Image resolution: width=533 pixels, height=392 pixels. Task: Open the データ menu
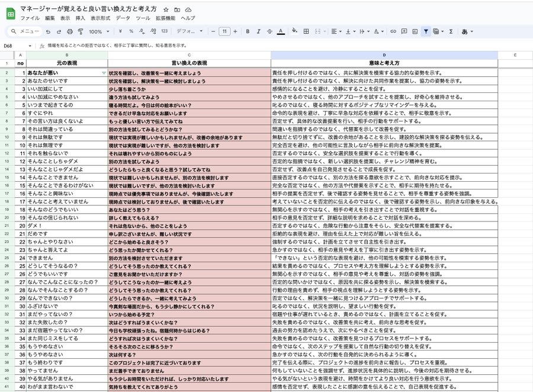[x=123, y=18]
